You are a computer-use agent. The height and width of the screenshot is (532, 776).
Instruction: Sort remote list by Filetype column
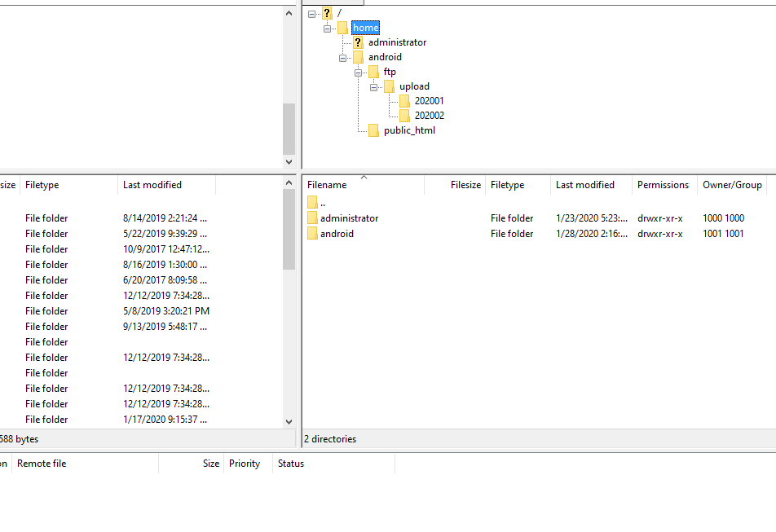[518, 185]
